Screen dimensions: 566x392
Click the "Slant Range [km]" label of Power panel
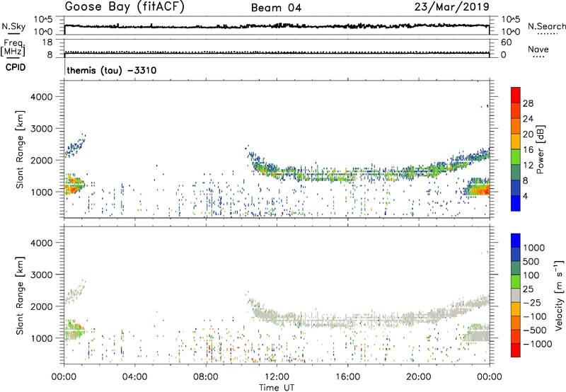[x=20, y=149]
